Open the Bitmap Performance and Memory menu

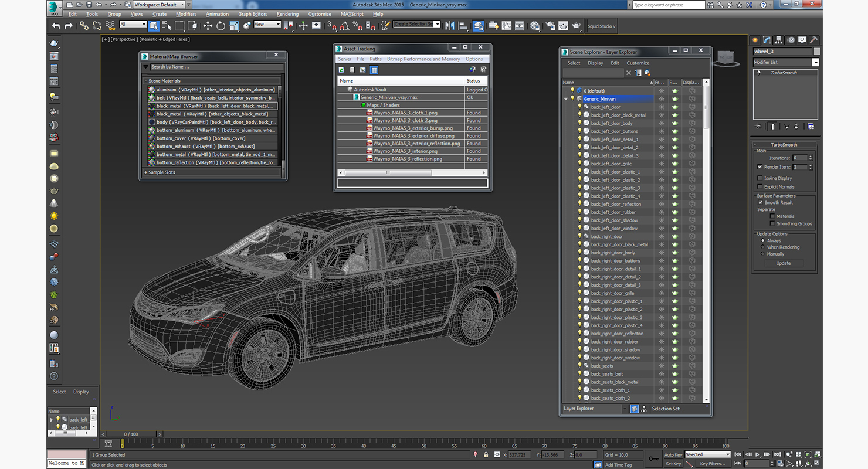423,59
